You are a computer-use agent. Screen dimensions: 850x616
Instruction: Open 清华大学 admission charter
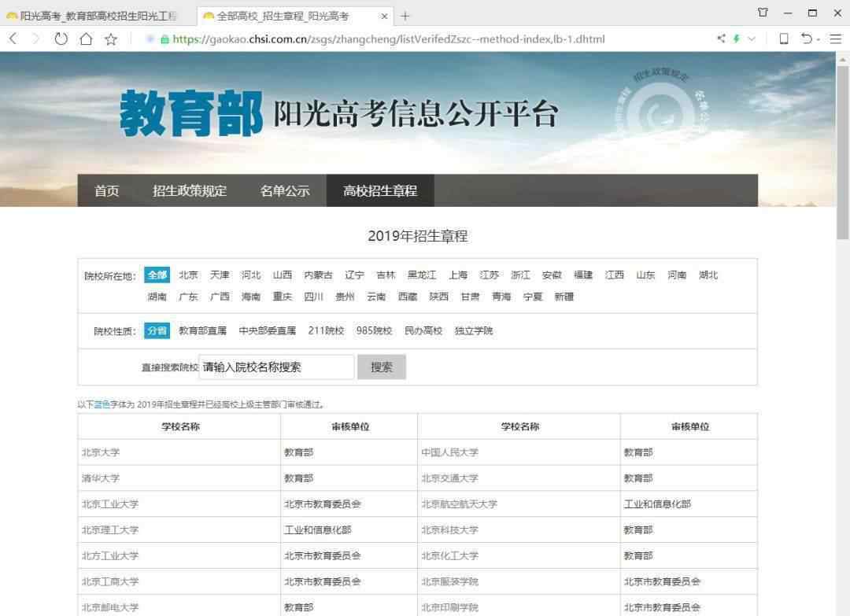click(100, 478)
